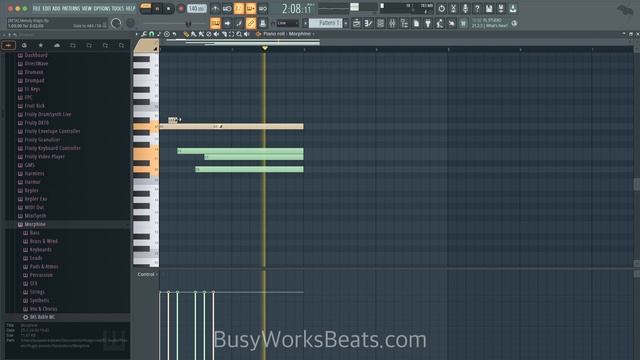640x360 pixels.
Task: Toggle the record button
Action: coord(181,9)
